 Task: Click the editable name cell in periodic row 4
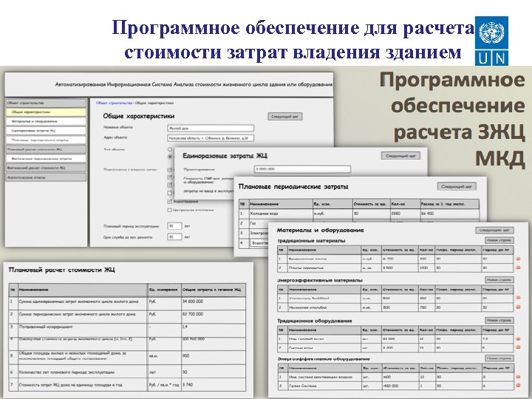pos(259,243)
